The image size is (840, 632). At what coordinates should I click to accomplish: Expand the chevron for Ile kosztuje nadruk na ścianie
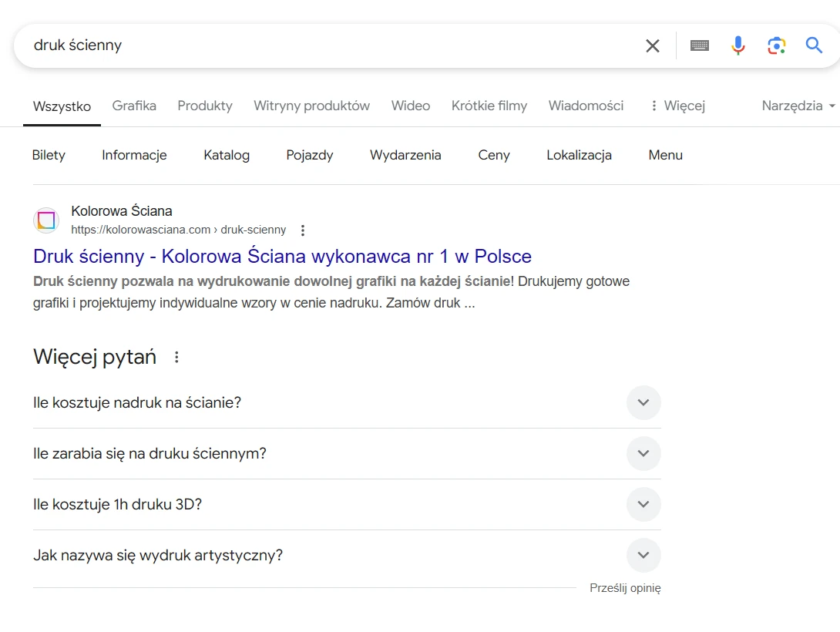pos(643,403)
